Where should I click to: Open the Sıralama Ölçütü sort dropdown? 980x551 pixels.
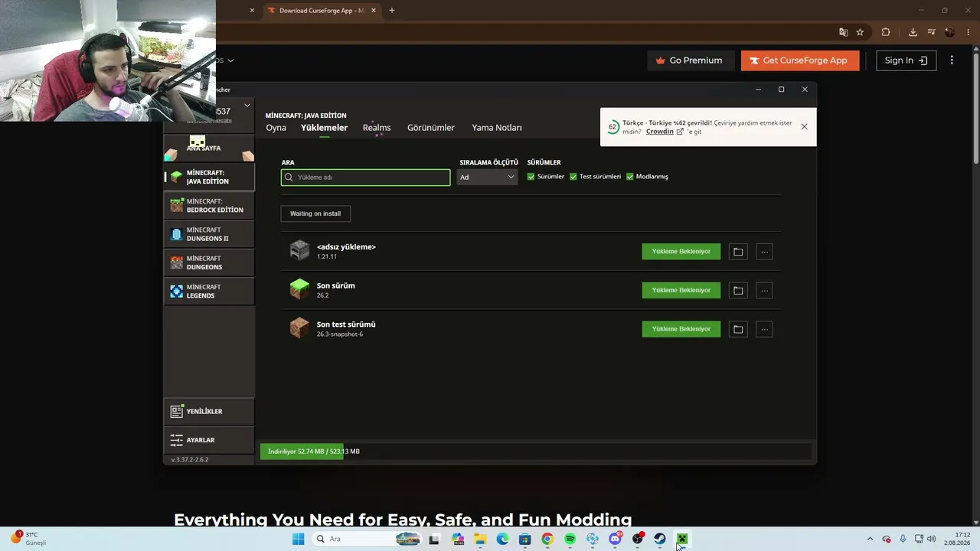[487, 177]
